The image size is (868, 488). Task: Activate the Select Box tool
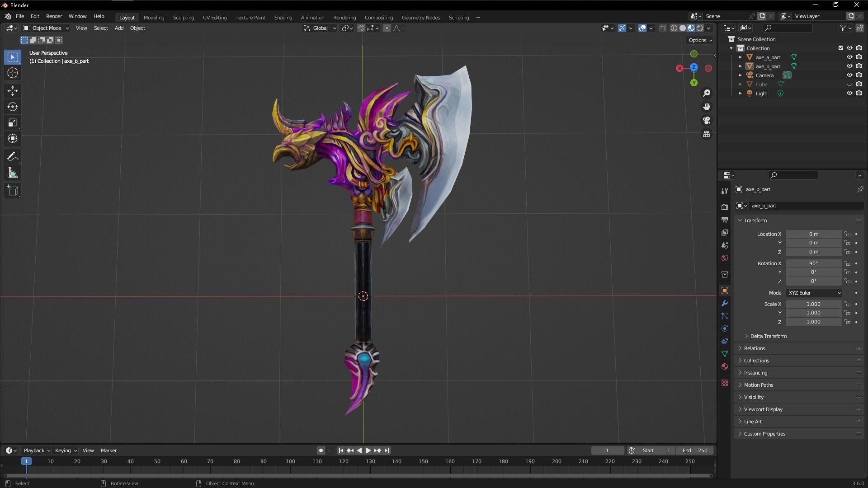pos(13,57)
